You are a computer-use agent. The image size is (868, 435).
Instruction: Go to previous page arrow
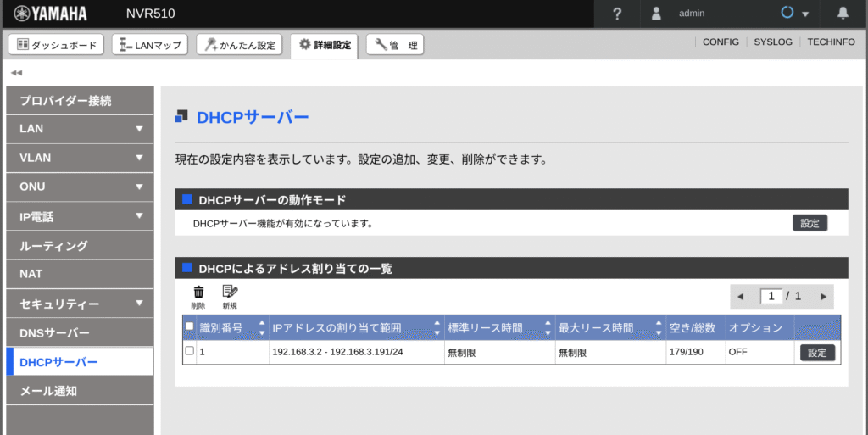740,297
